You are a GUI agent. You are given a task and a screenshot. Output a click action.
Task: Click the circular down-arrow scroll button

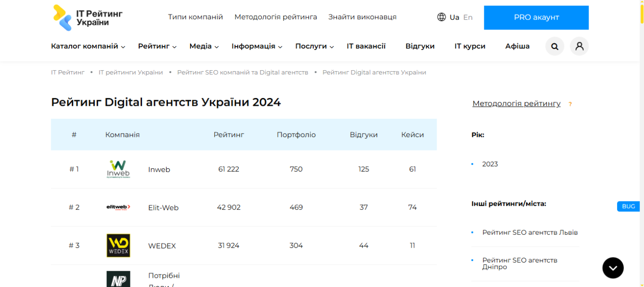coord(613,268)
